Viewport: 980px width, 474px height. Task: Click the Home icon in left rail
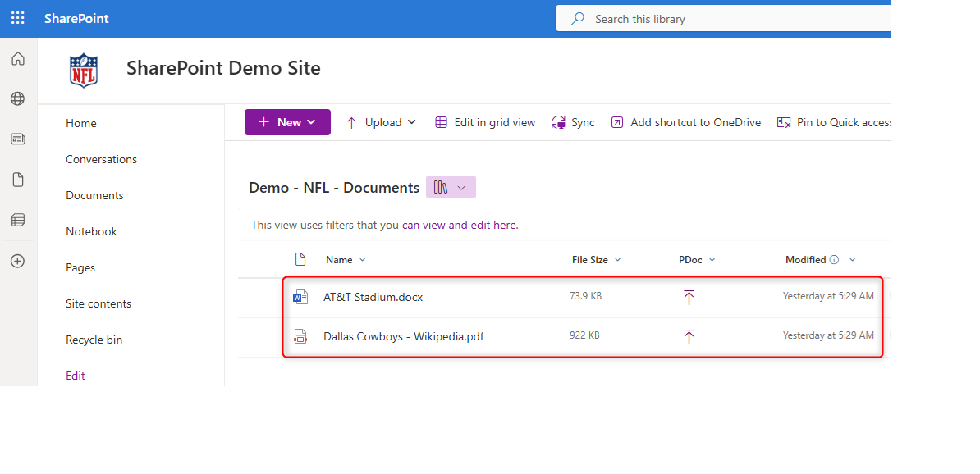coord(17,59)
